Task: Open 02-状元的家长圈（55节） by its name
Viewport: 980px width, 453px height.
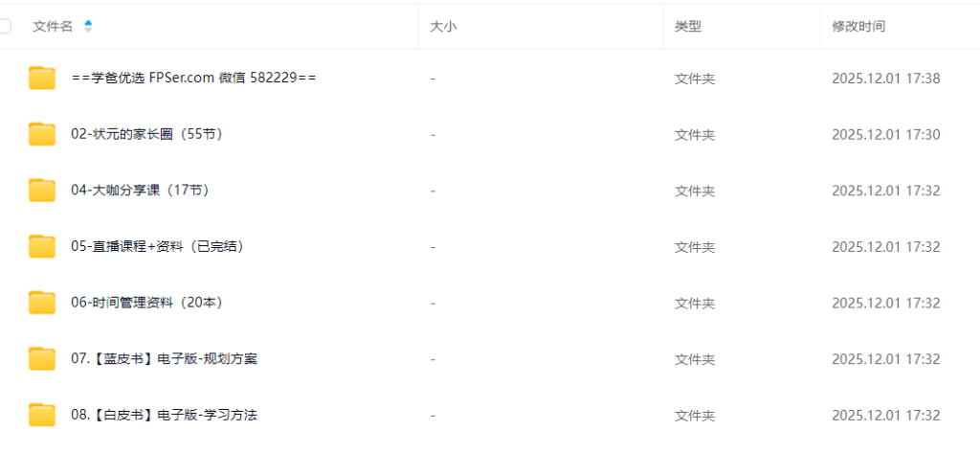Action: point(147,134)
